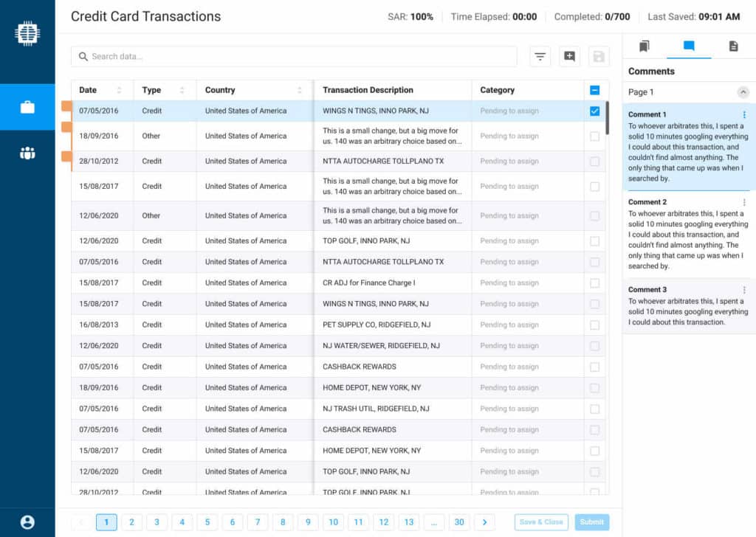Click the table vertical scrollbar
This screenshot has width=756, height=537.
point(607,118)
